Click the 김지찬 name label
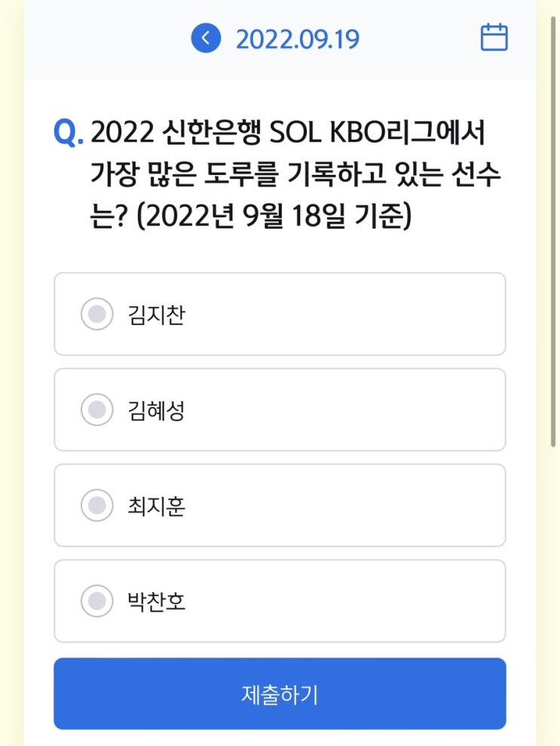The width and height of the screenshot is (560, 746). click(x=156, y=315)
